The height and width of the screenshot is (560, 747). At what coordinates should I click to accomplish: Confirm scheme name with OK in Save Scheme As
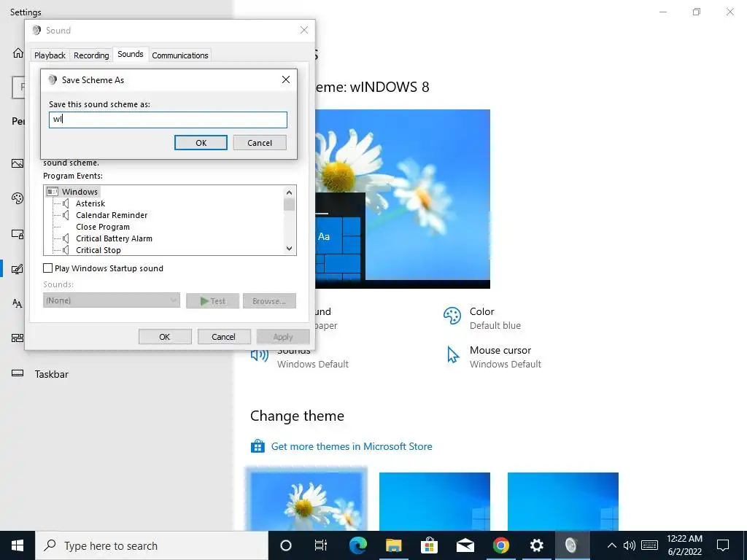(x=201, y=143)
